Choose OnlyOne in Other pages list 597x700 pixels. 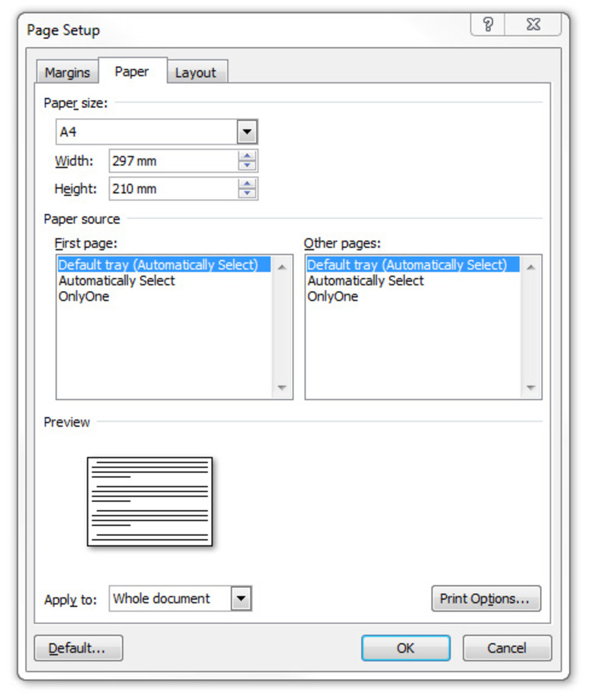pos(333,296)
